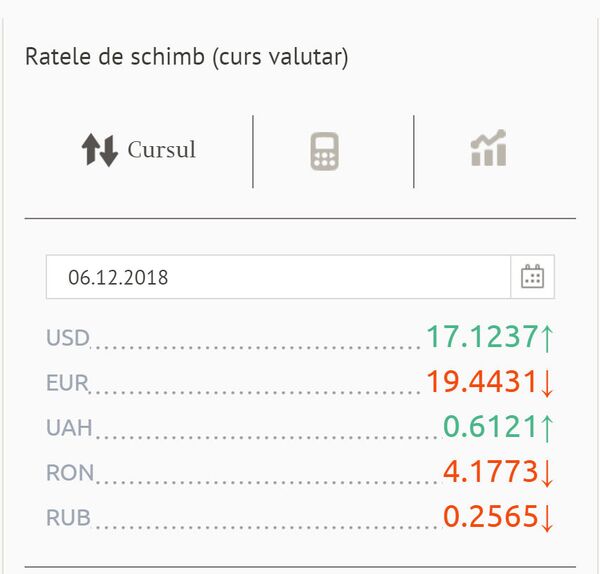Select the EUR currency label

[x=68, y=383]
